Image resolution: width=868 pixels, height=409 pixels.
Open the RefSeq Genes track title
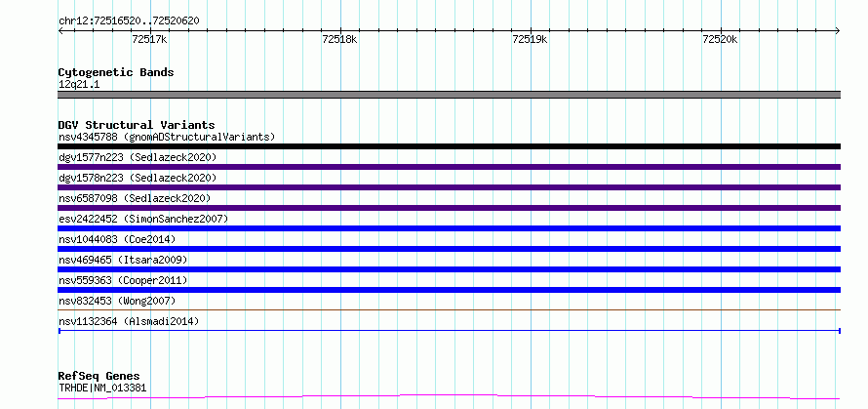pyautogui.click(x=99, y=377)
